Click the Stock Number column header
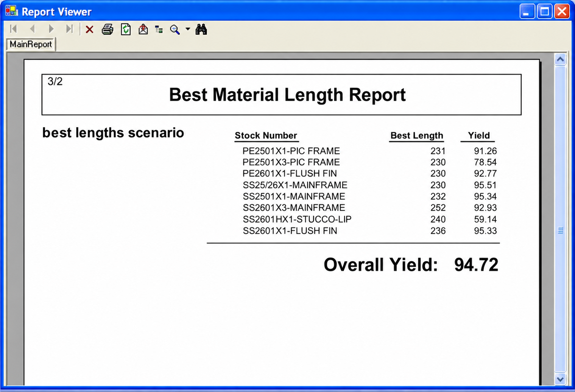Screen dimensions: 575x392 pos(266,135)
